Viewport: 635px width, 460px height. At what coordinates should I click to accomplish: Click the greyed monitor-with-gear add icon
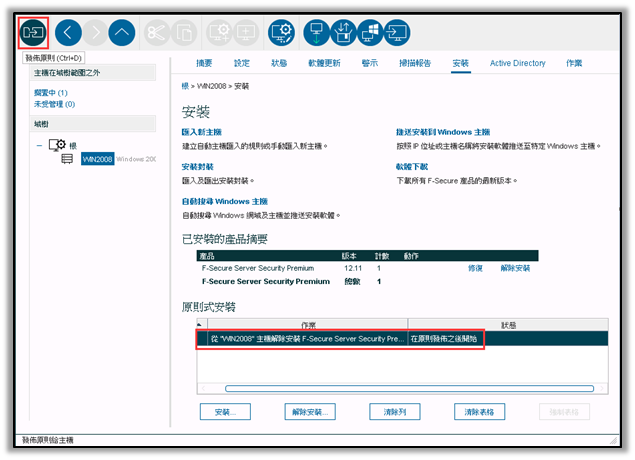[219, 32]
